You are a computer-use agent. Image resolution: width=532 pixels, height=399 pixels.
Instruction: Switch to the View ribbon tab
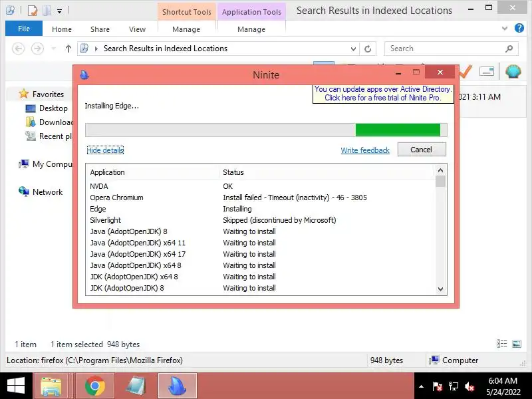click(137, 29)
